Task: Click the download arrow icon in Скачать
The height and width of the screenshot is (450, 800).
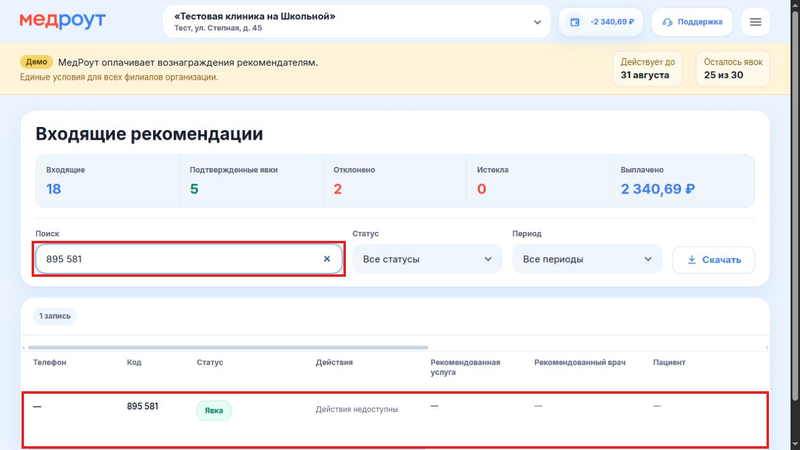Action: coord(691,260)
